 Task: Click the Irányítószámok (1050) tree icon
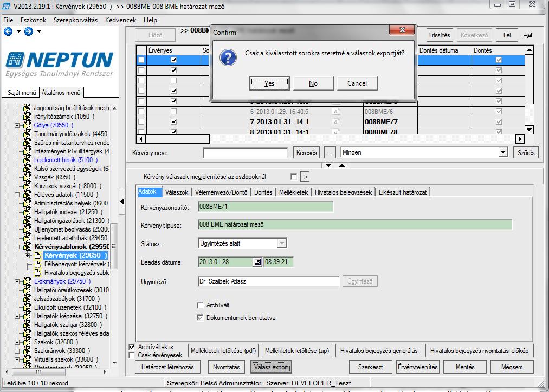click(27, 117)
